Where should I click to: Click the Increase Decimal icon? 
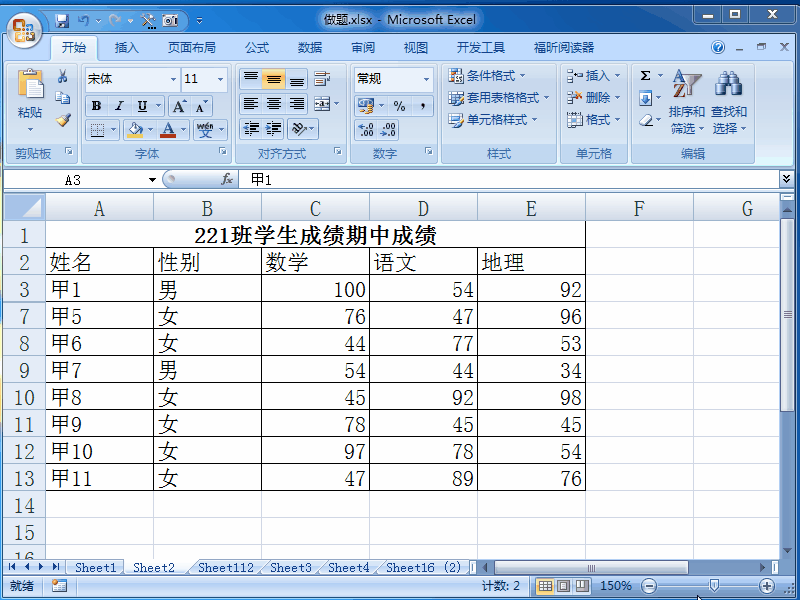tap(365, 128)
